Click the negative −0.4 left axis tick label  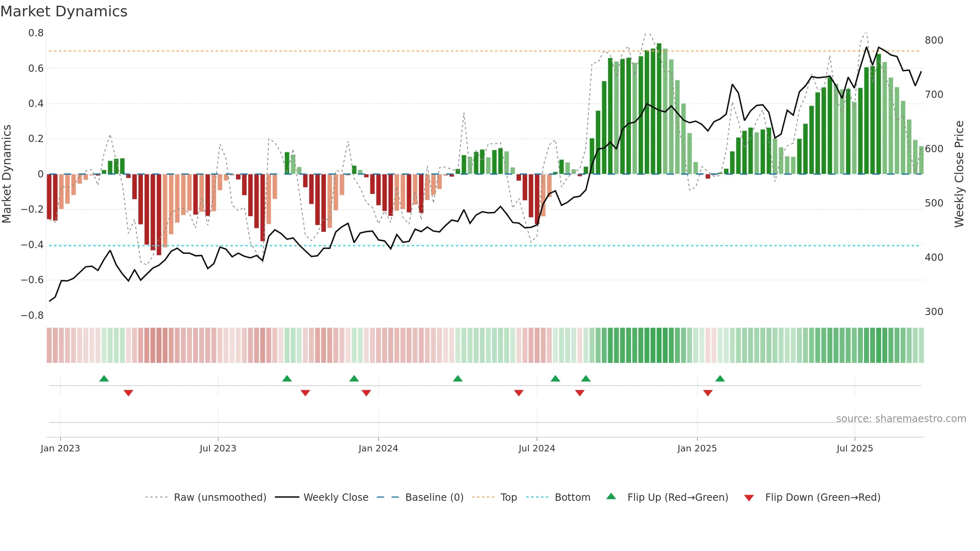pyautogui.click(x=32, y=245)
